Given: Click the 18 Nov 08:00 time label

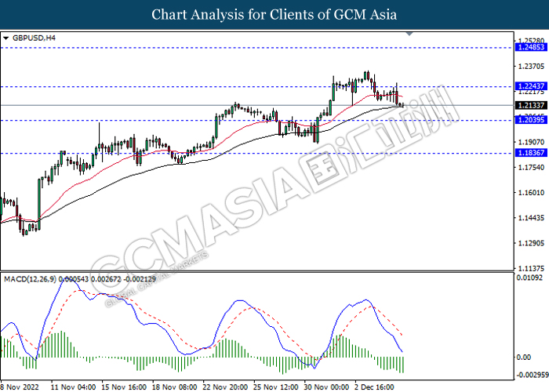Looking at the screenshot, I should point(175,387).
